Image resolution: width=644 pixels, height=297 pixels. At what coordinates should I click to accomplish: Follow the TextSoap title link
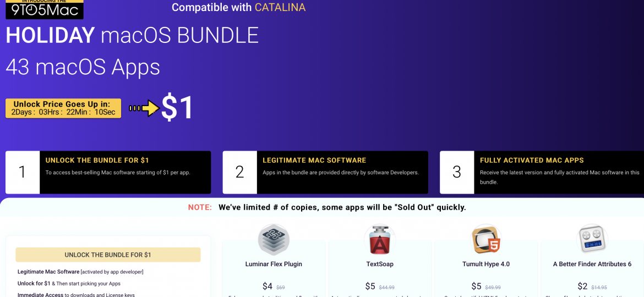(380, 264)
